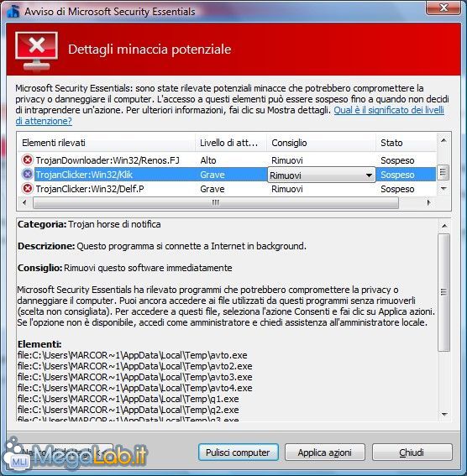The height and width of the screenshot is (476, 467).
Task: Click the details pane vertical scrollbar thumb
Action: (444, 292)
